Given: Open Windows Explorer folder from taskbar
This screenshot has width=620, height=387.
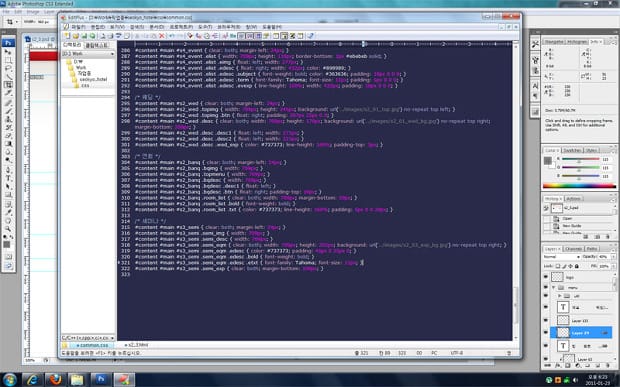Looking at the screenshot, I should (x=78, y=380).
